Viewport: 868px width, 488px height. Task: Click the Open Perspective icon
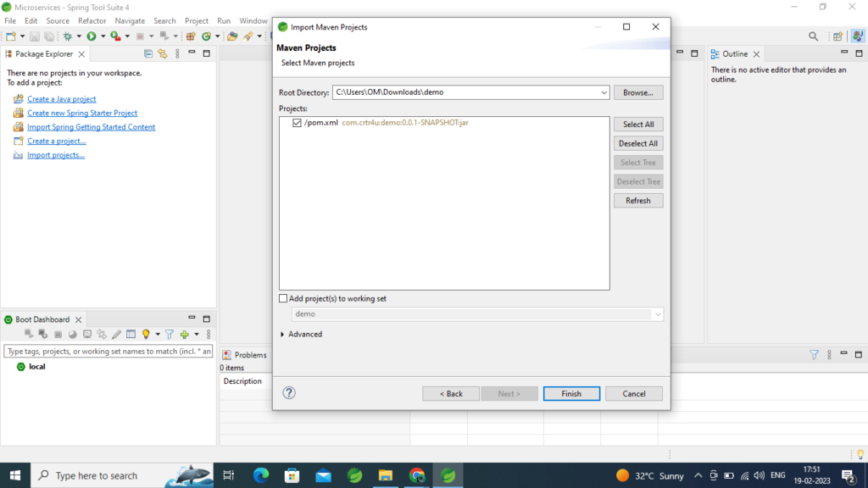(838, 36)
